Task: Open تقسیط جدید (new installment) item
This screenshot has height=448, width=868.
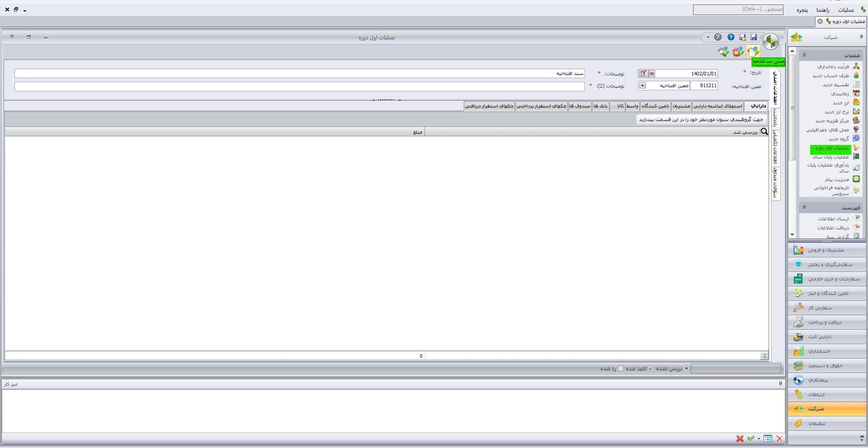Action: click(x=835, y=84)
